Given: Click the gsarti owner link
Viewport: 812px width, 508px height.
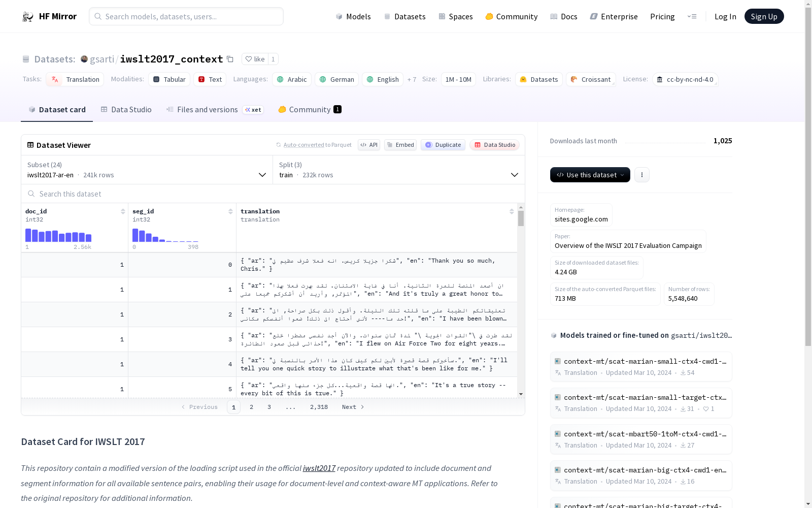Looking at the screenshot, I should pyautogui.click(x=102, y=59).
